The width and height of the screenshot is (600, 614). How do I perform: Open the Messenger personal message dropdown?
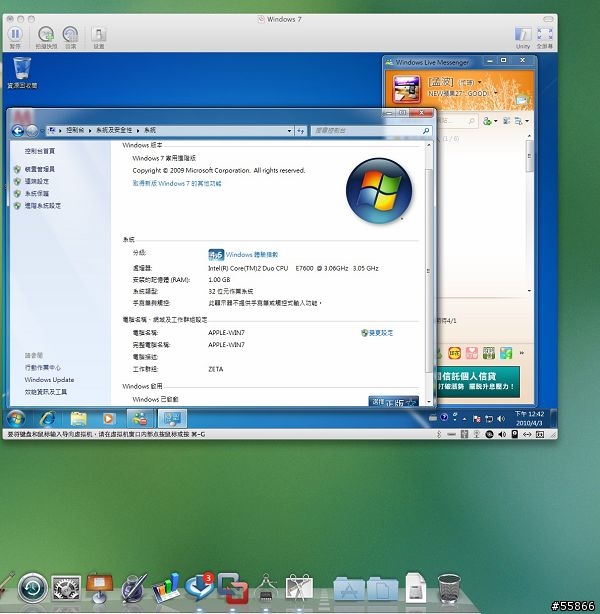point(495,93)
